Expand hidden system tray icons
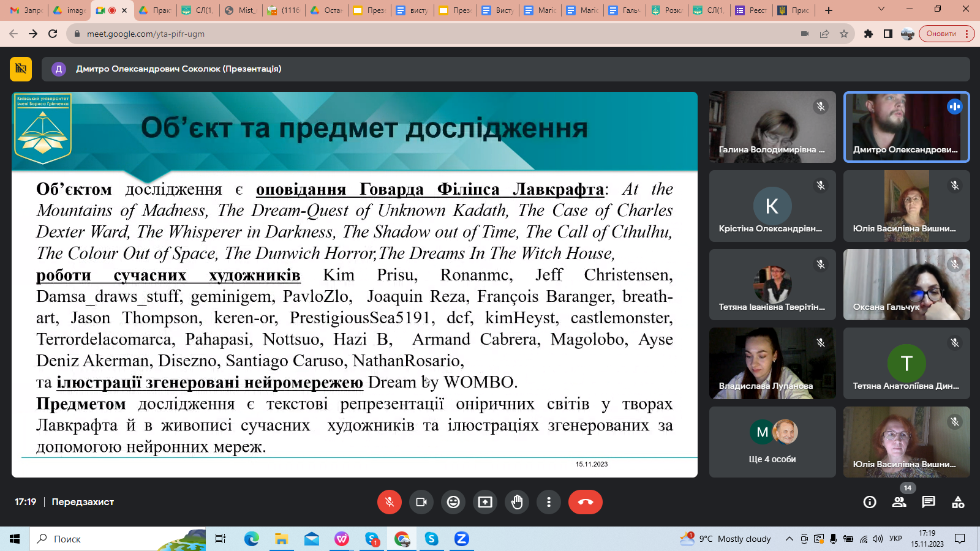Image resolution: width=980 pixels, height=551 pixels. pos(790,539)
